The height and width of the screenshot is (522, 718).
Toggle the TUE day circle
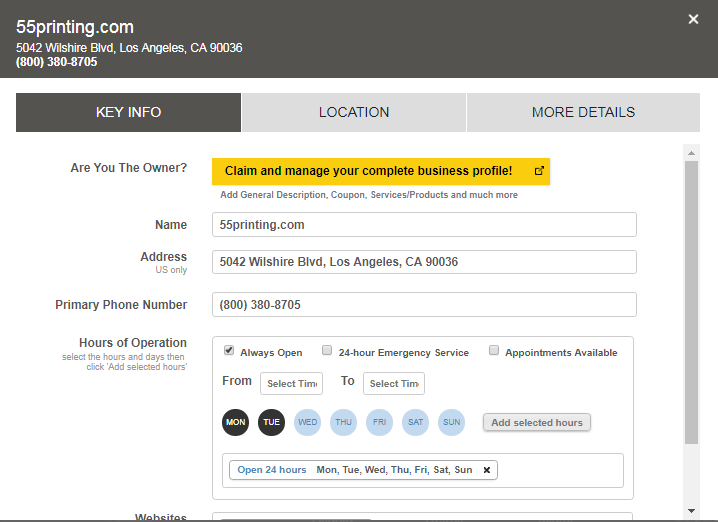coord(271,422)
